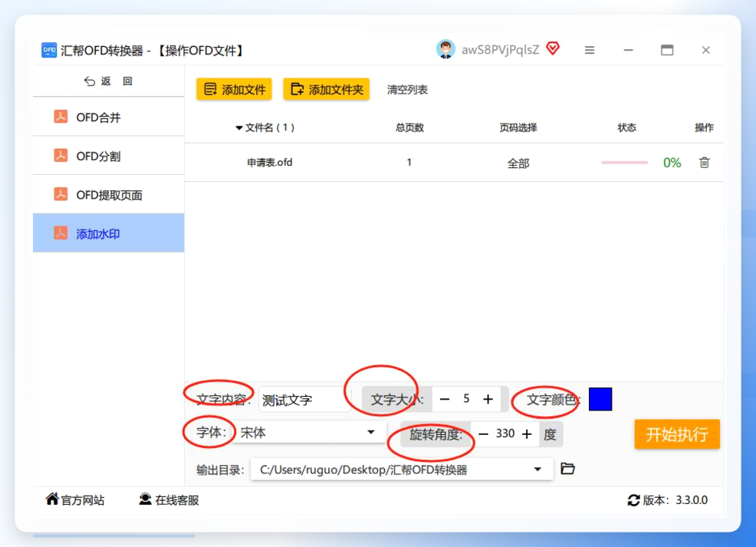The width and height of the screenshot is (756, 547).
Task: Decrease 旋转角度 with the minus button
Action: click(x=483, y=434)
